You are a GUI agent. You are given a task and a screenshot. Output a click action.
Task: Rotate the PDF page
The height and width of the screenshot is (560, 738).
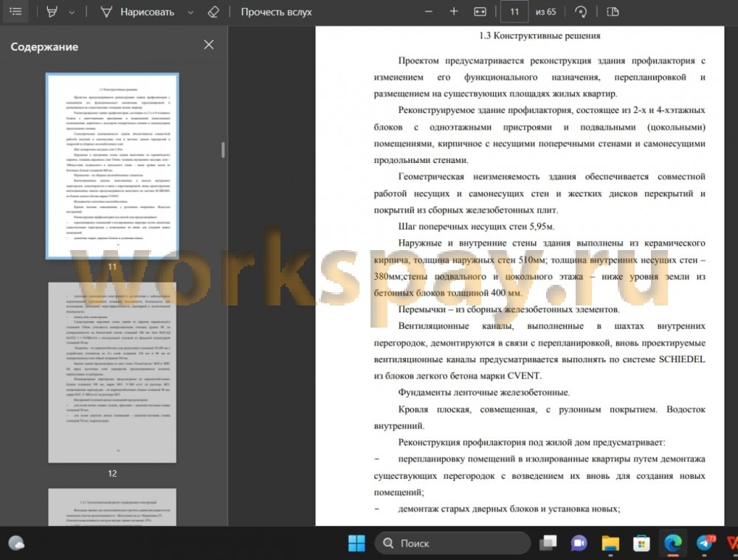581,12
